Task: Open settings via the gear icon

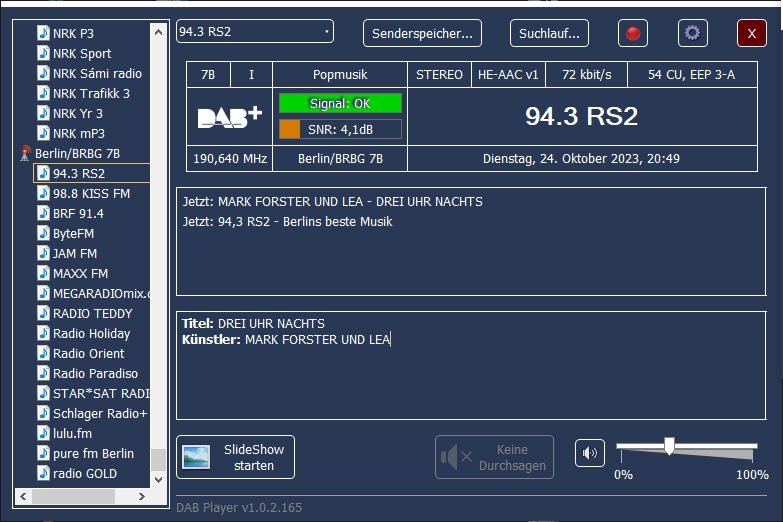Action: [693, 33]
